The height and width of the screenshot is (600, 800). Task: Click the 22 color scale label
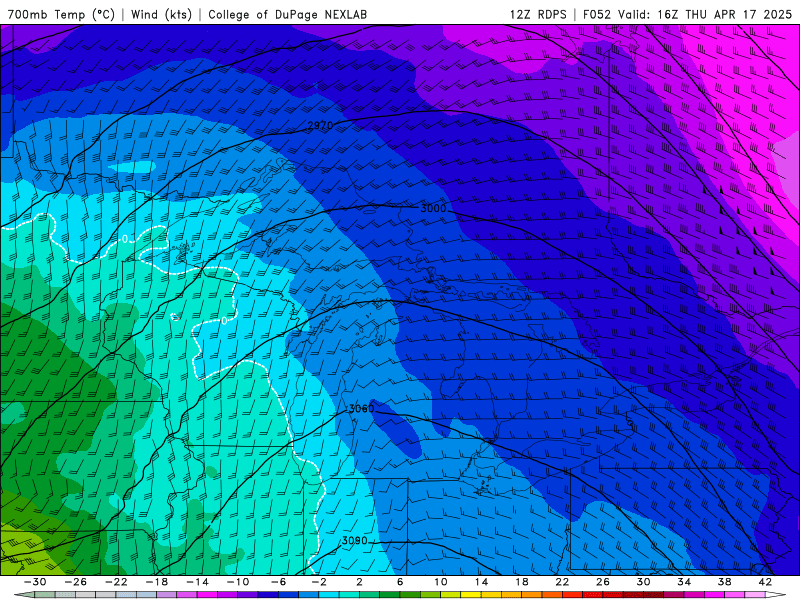pyautogui.click(x=562, y=582)
